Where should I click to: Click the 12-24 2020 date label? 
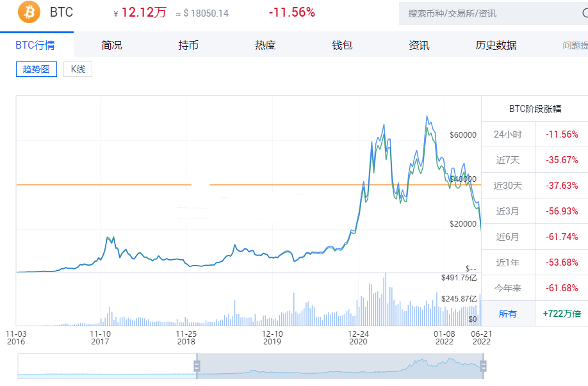pos(358,337)
